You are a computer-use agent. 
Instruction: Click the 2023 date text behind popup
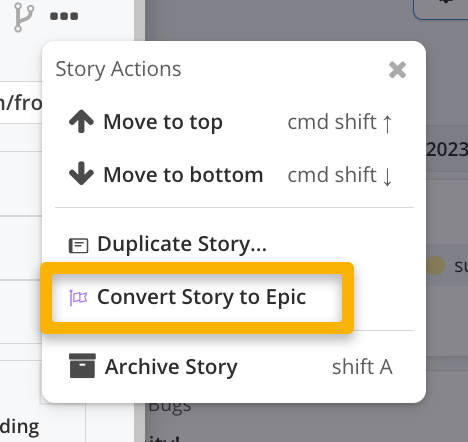[x=447, y=149]
